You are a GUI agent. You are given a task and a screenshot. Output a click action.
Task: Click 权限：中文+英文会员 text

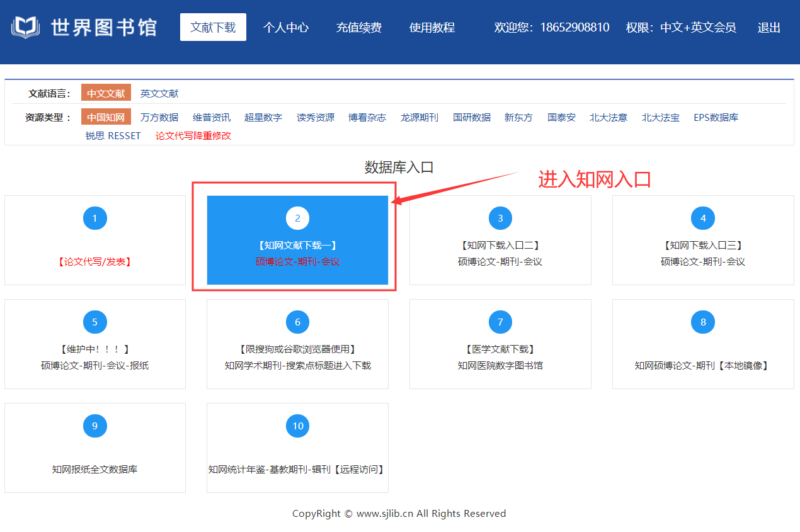681,28
